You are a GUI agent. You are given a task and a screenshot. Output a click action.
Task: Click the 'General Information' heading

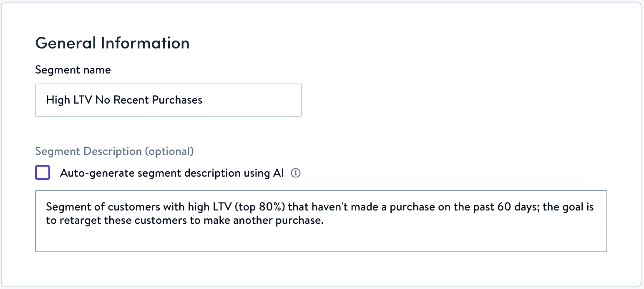click(x=112, y=43)
